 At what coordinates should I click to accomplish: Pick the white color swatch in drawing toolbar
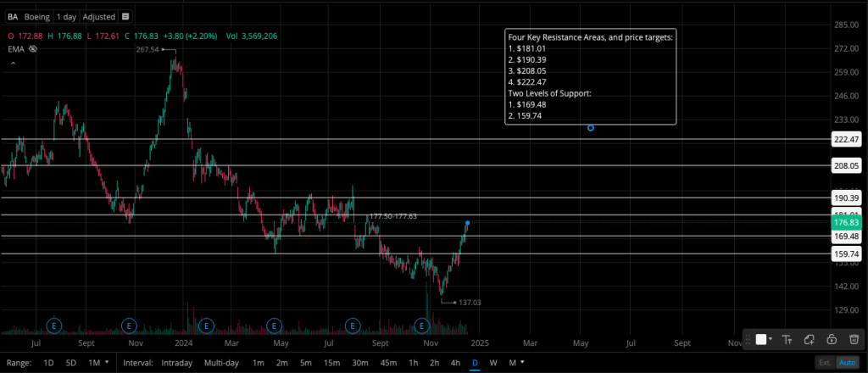click(761, 339)
